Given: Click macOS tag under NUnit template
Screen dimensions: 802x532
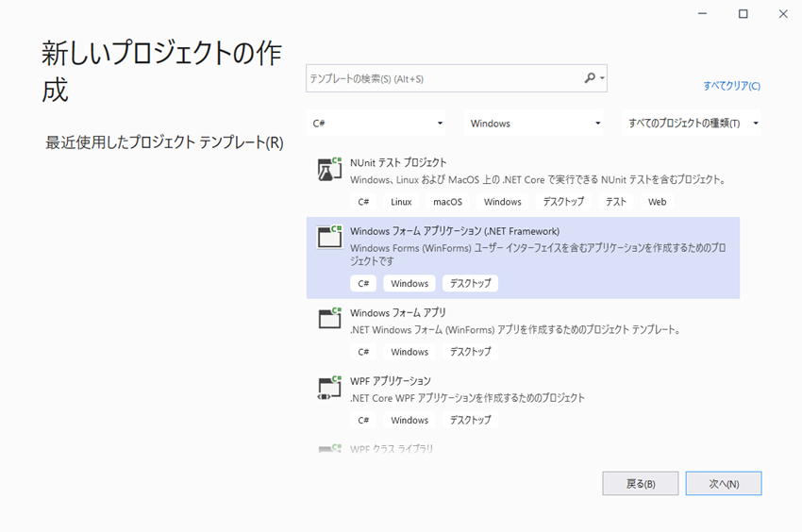Looking at the screenshot, I should pos(448,202).
